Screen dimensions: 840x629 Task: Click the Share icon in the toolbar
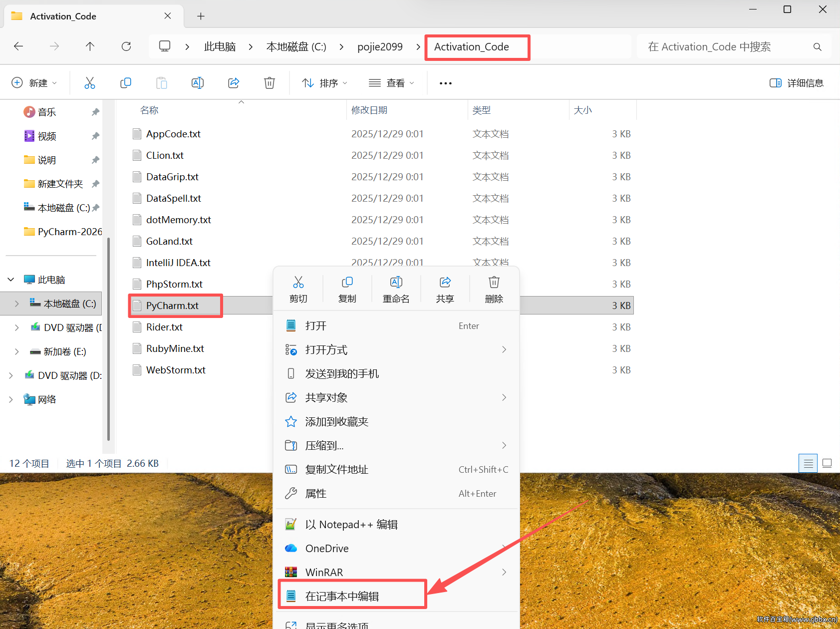tap(234, 83)
